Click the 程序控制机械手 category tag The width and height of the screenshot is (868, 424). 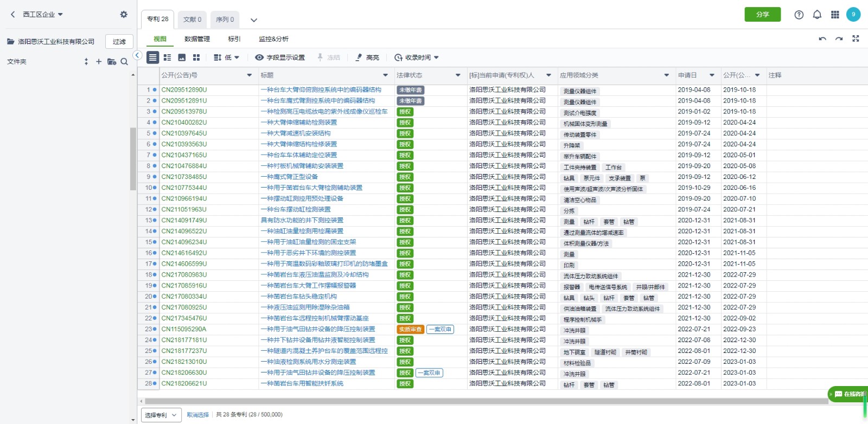[x=583, y=320]
